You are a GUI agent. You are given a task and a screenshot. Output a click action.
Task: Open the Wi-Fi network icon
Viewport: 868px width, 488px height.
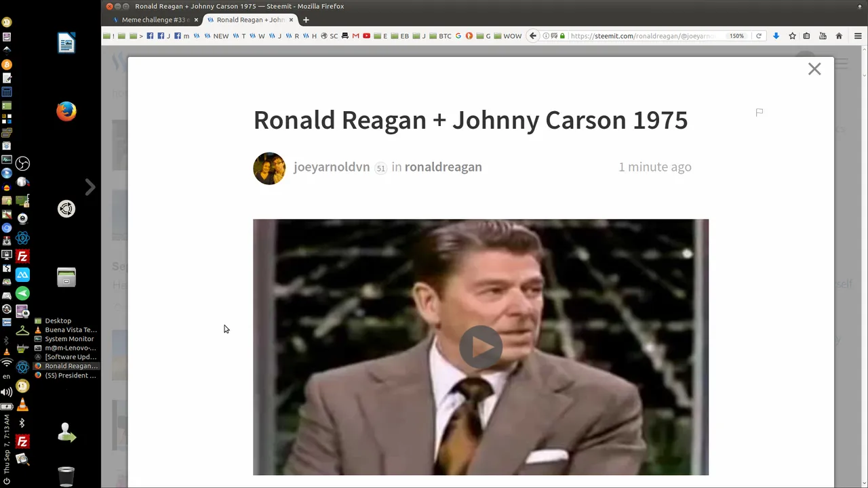(7, 364)
